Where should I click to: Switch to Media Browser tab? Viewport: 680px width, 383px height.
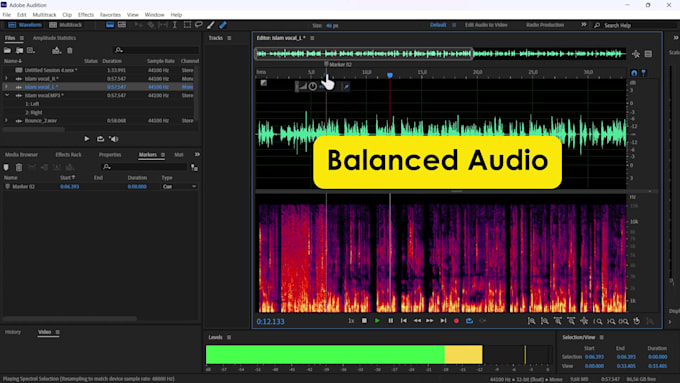point(21,155)
